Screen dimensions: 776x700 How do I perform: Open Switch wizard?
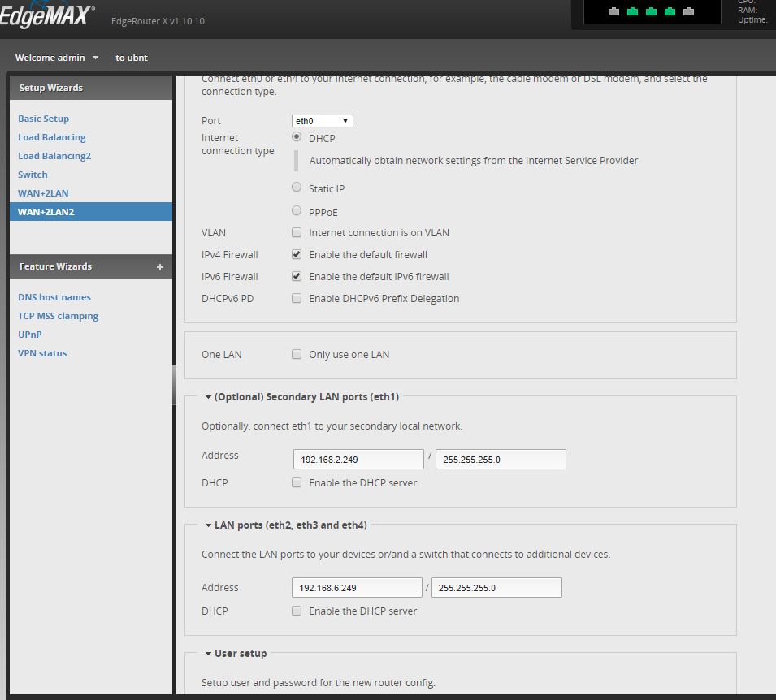(x=33, y=175)
